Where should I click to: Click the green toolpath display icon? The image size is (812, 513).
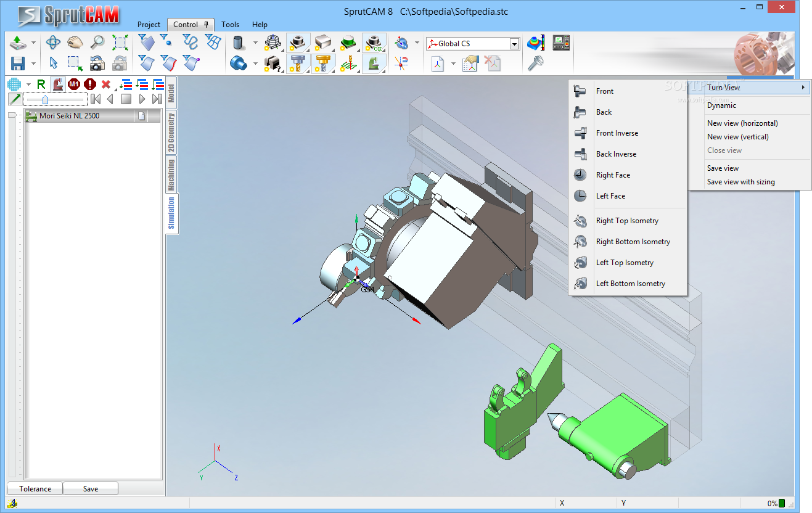click(348, 63)
